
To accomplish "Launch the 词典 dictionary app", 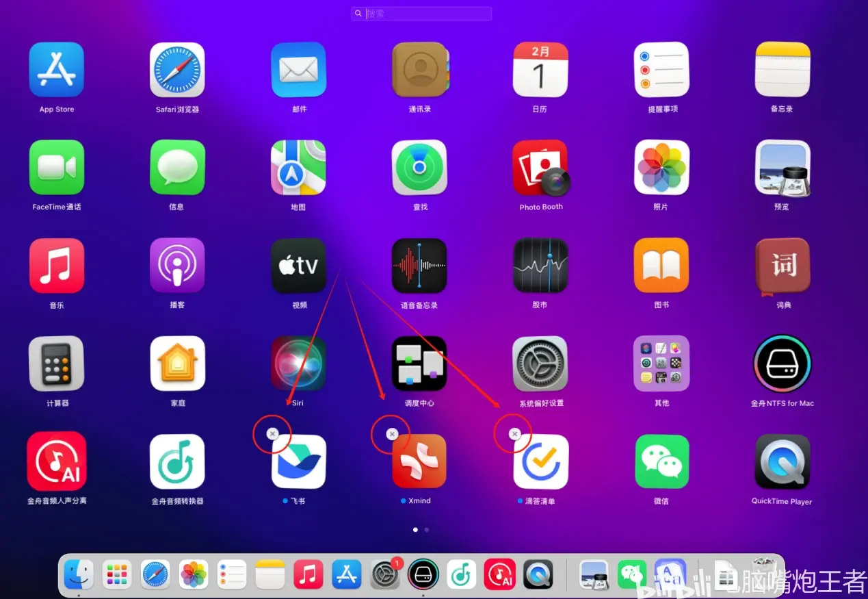I will [x=782, y=267].
